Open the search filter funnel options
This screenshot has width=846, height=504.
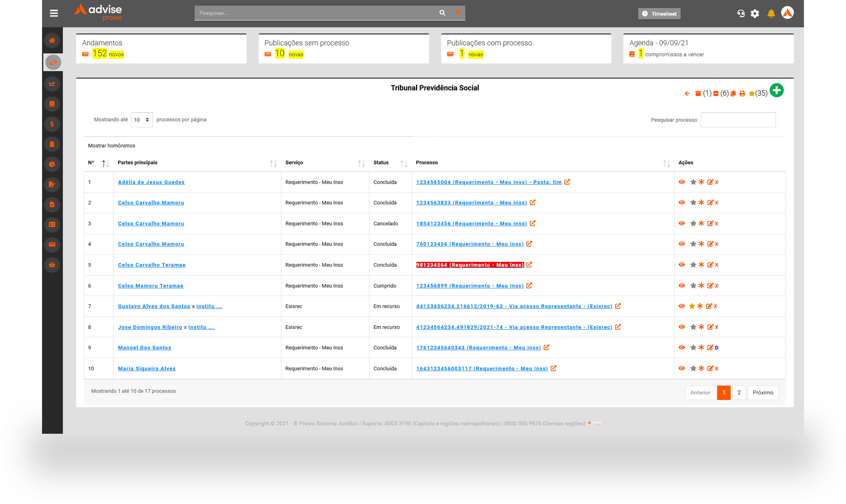pyautogui.click(x=458, y=13)
